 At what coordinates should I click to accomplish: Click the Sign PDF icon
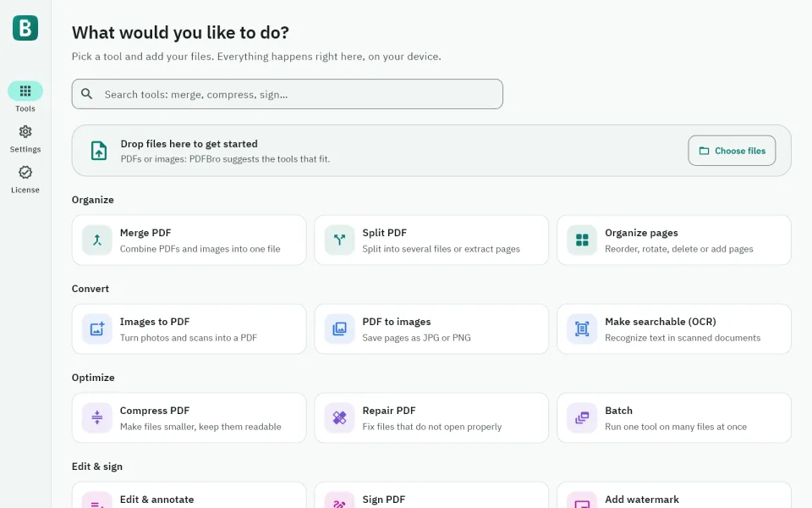[x=339, y=500]
